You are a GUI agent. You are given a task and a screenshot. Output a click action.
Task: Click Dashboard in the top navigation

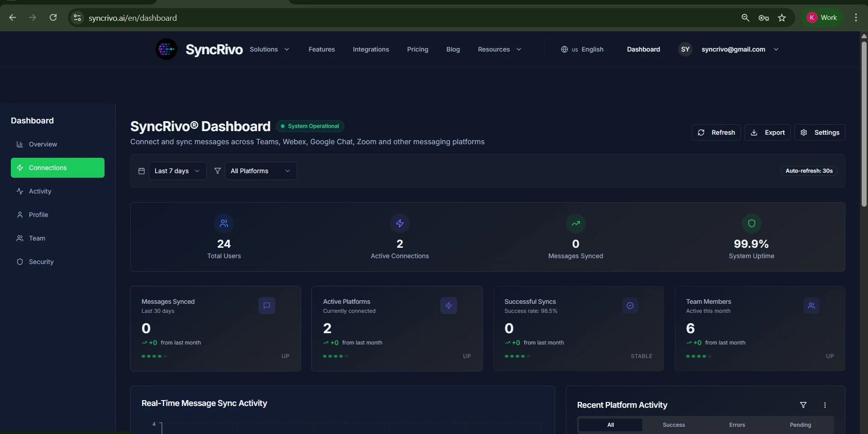coord(643,49)
